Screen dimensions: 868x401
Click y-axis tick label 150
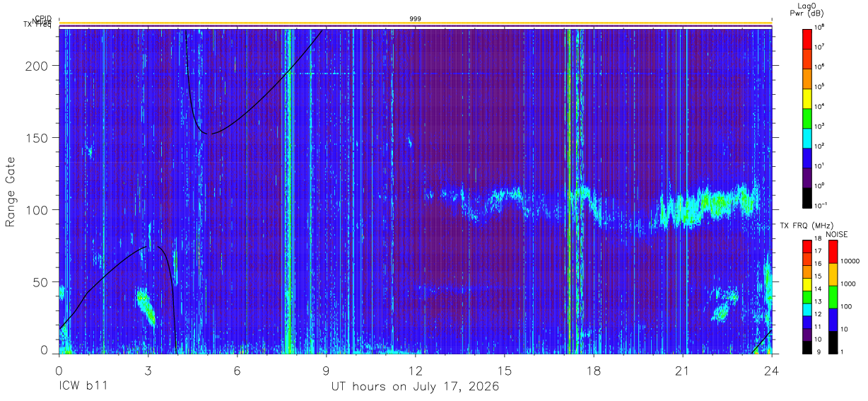(36, 138)
